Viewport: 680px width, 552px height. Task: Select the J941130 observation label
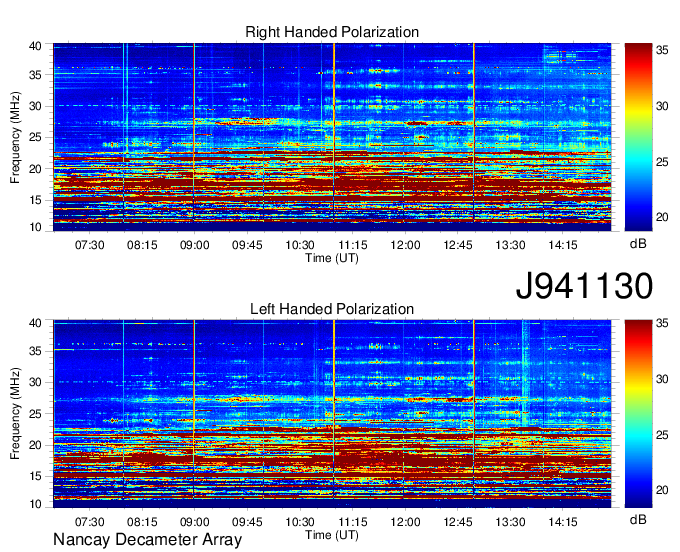tap(584, 286)
